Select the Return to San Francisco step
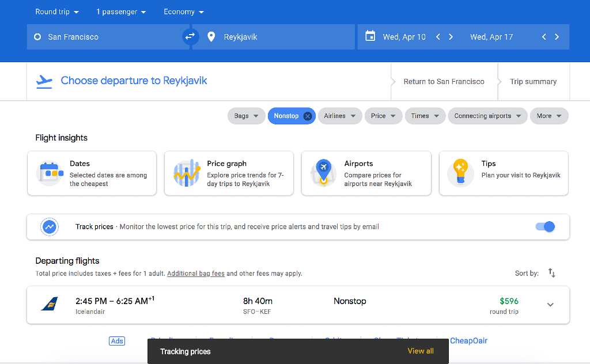The image size is (590, 364). [x=444, y=82]
